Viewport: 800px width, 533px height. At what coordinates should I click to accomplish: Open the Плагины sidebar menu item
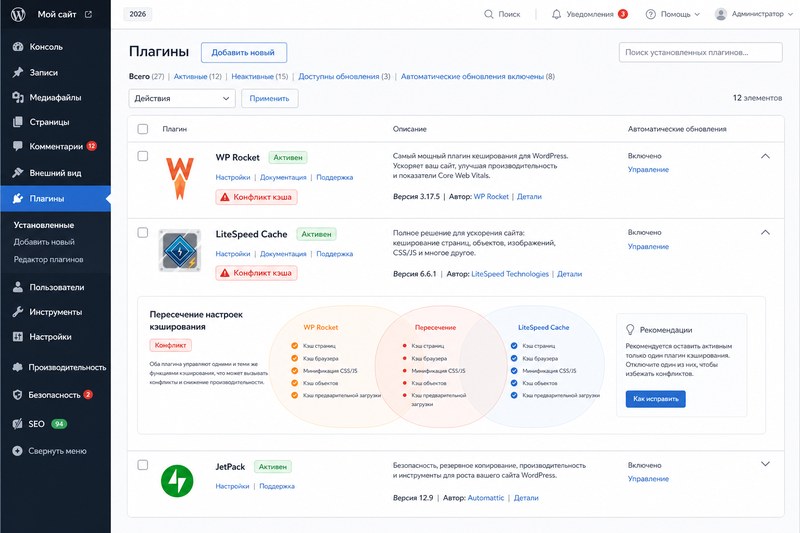coord(55,198)
